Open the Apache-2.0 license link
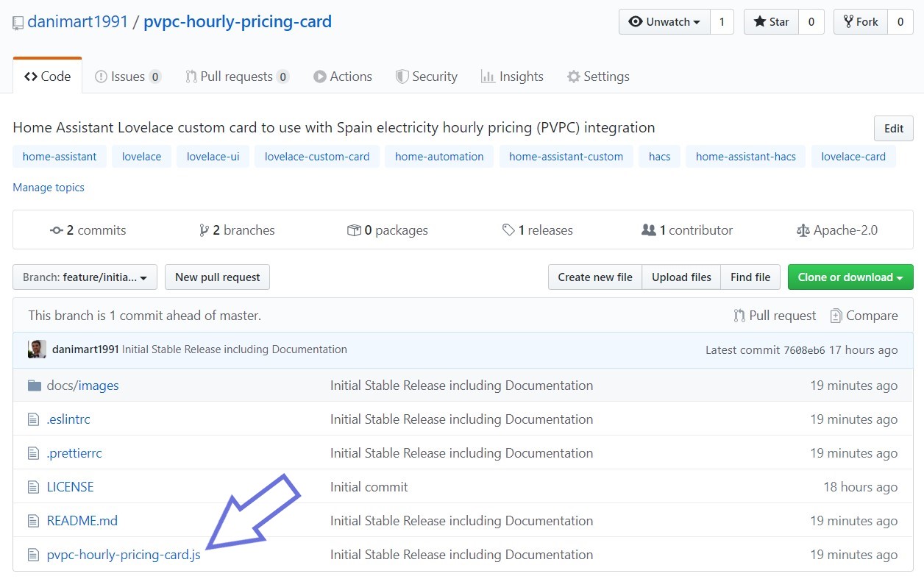The width and height of the screenshot is (924, 579). [x=837, y=230]
